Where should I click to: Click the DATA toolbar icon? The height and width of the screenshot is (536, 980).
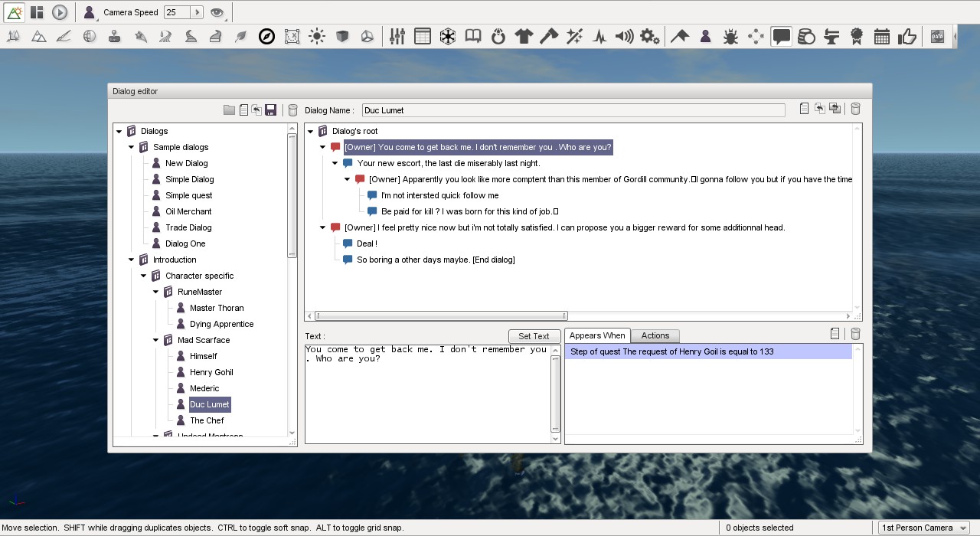coord(936,36)
